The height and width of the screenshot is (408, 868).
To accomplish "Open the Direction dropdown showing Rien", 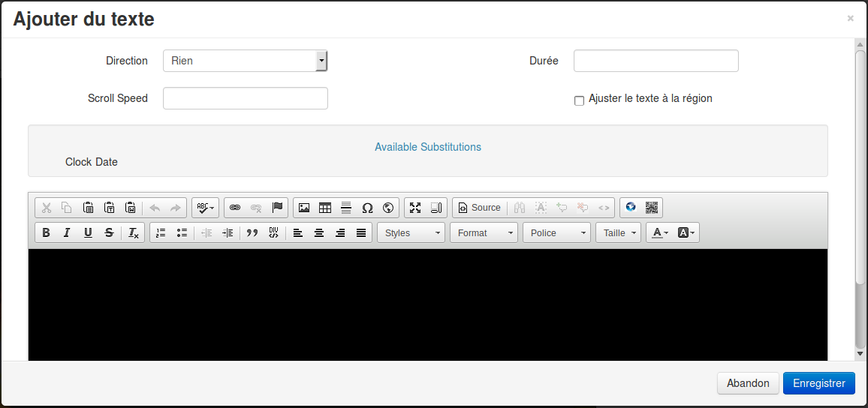I will pyautogui.click(x=245, y=61).
